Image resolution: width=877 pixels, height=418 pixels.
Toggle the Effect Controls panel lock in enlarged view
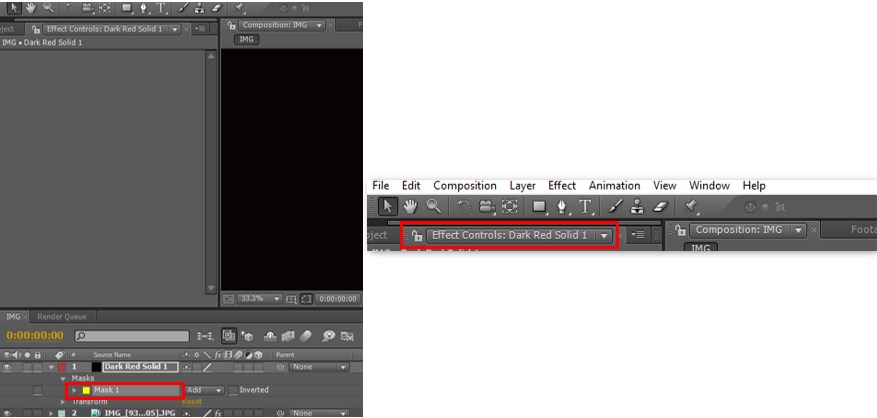(417, 236)
